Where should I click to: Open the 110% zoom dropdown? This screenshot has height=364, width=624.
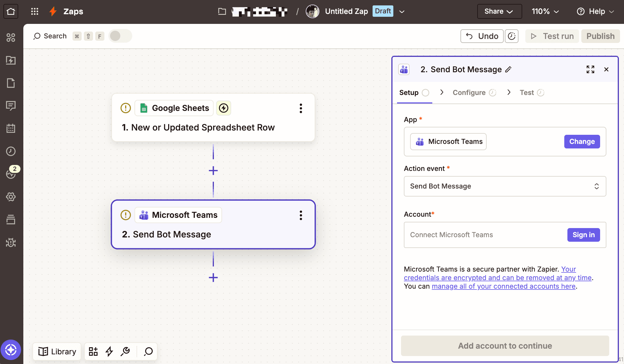(x=545, y=11)
